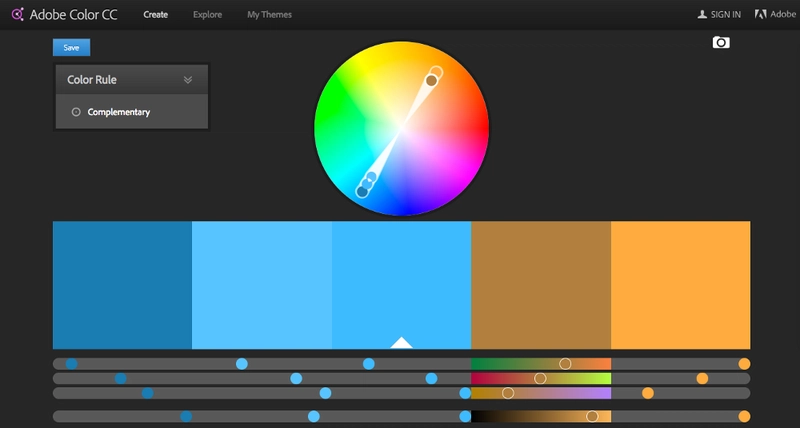Go to the My Themes tab

coord(269,15)
